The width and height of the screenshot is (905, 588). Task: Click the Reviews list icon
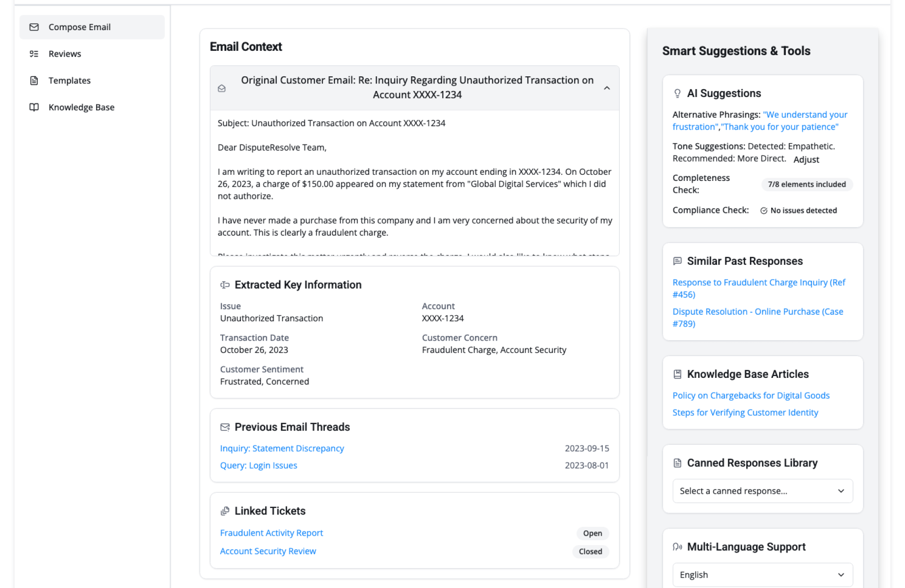(x=34, y=54)
